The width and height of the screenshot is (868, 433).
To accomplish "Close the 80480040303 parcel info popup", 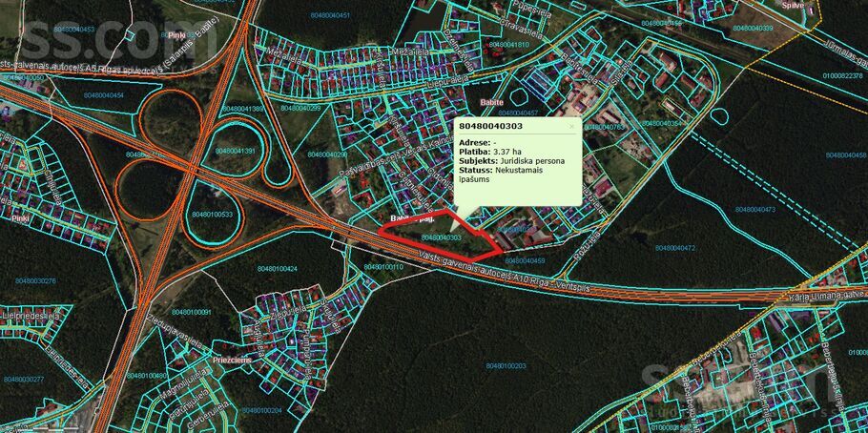I will pyautogui.click(x=571, y=126).
